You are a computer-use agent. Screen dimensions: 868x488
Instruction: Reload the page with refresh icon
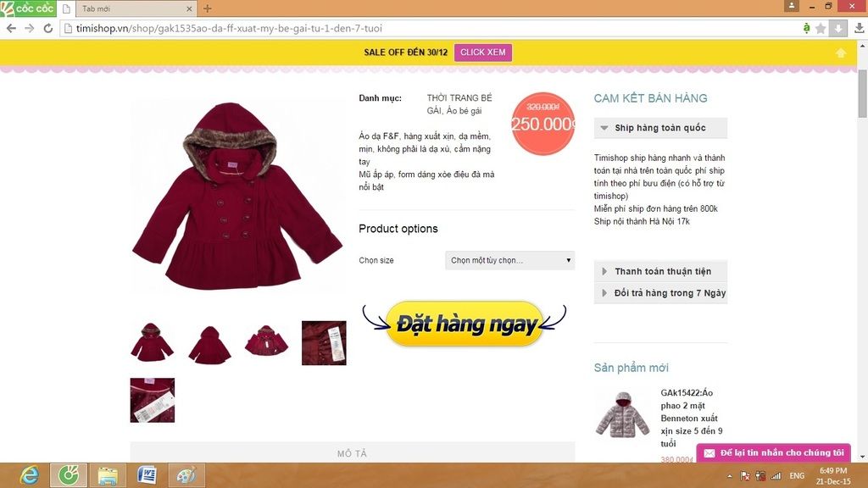48,28
